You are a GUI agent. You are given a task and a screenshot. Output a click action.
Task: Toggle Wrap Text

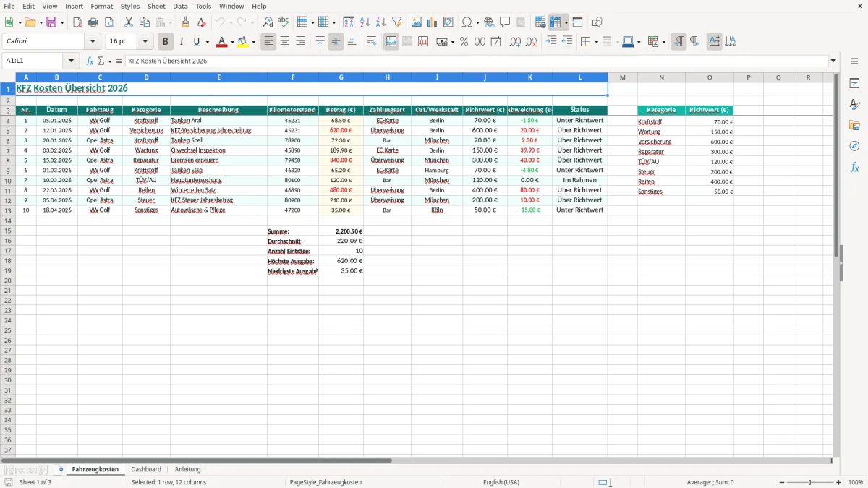pos(372,42)
